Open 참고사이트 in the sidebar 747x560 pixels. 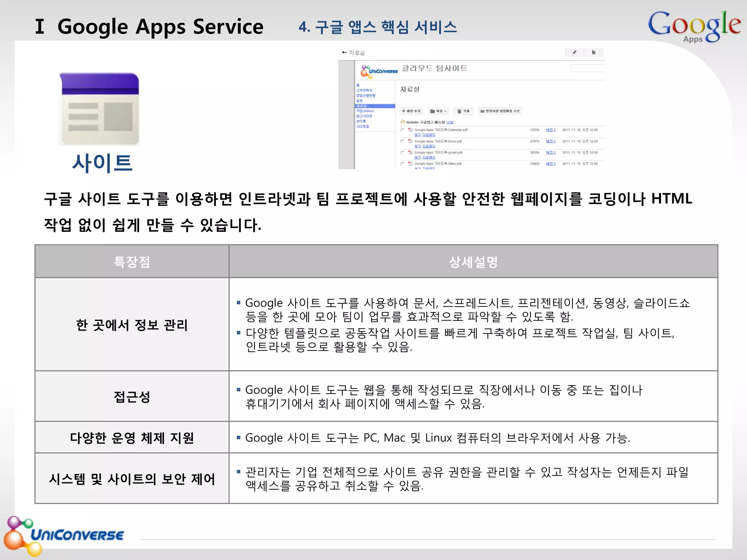(x=364, y=116)
